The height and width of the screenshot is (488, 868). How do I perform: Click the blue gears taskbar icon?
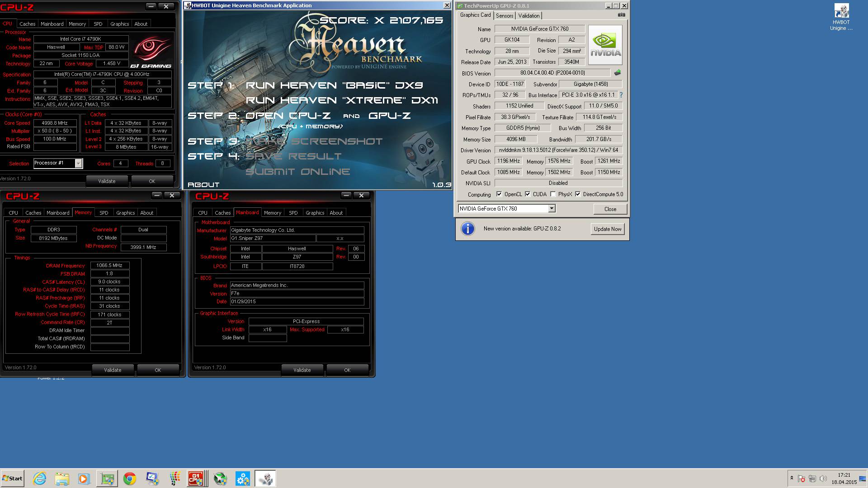click(243, 479)
